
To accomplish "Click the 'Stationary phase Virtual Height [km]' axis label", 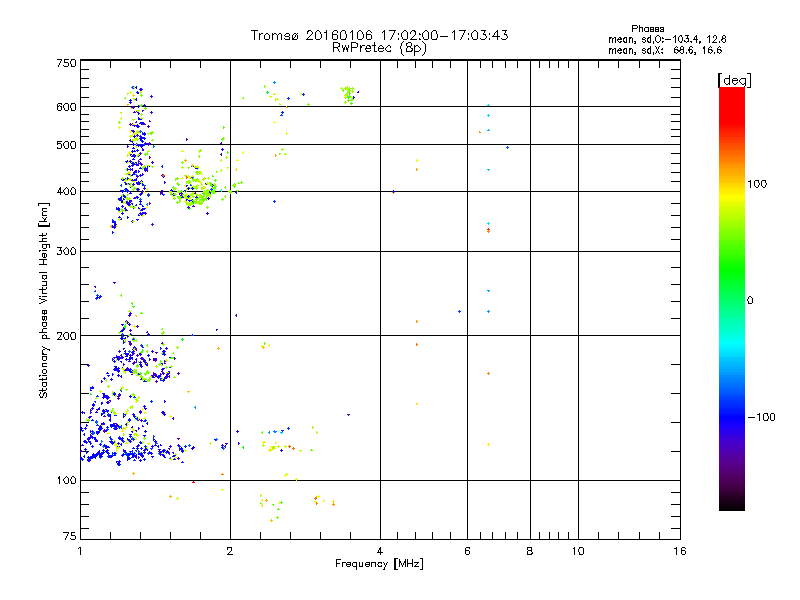I will pyautogui.click(x=44, y=301).
